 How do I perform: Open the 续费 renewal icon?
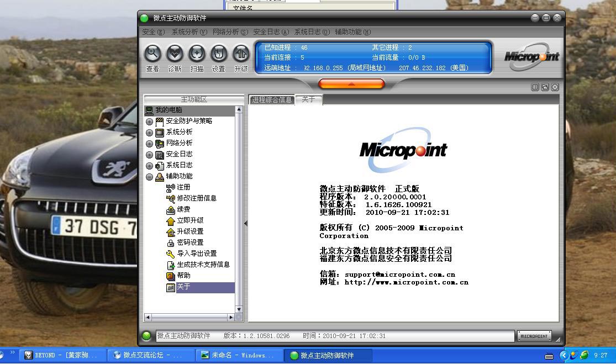[171, 210]
